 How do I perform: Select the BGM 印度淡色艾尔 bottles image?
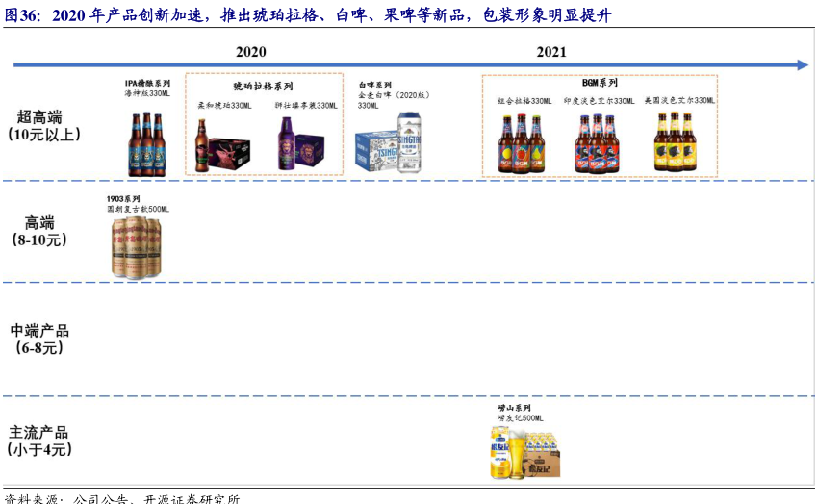(596, 142)
